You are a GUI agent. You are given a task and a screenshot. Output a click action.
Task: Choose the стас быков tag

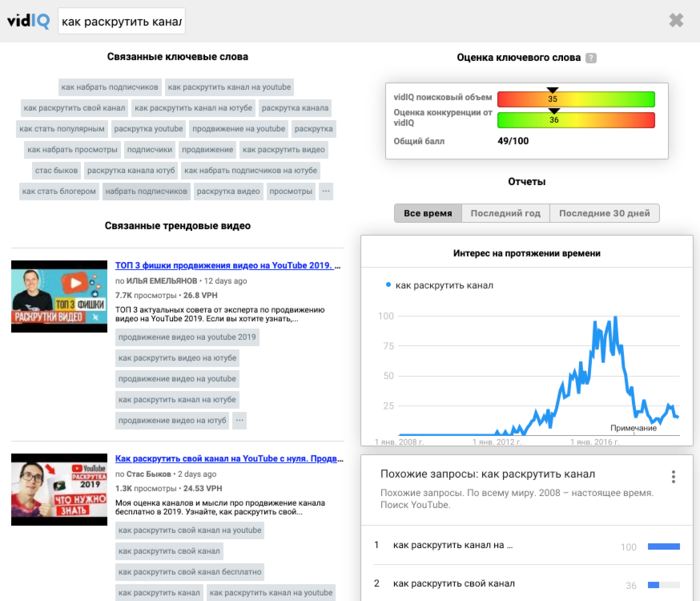(56, 170)
